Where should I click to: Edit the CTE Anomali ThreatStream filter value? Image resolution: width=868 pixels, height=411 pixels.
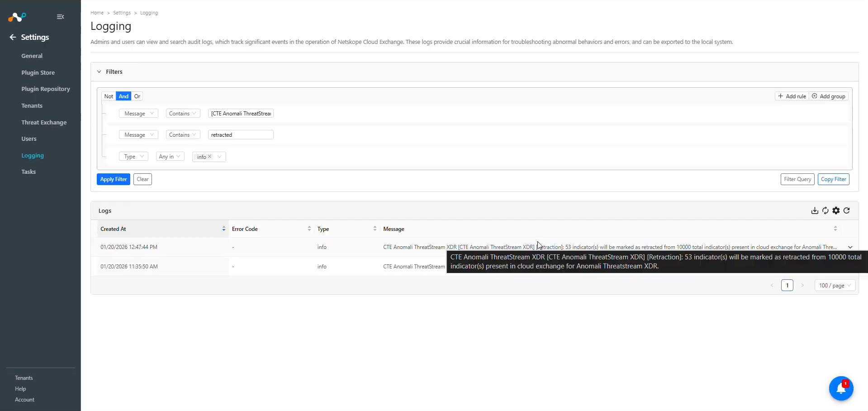241,114
